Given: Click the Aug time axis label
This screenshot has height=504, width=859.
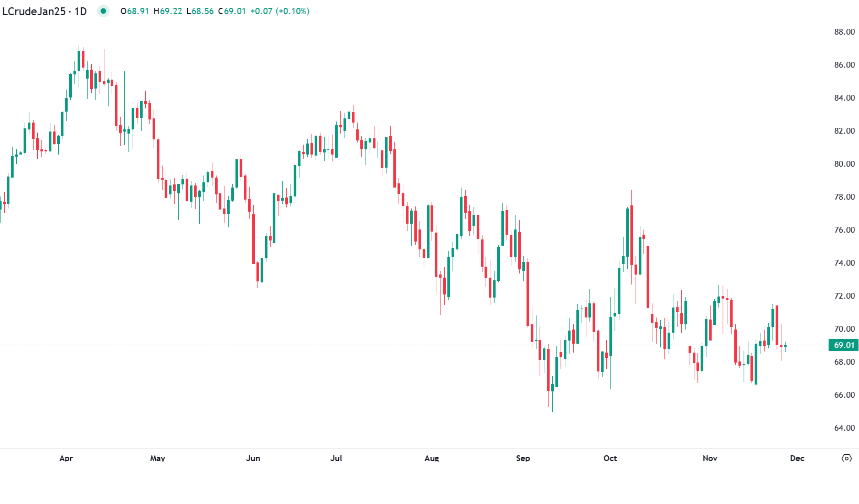Looking at the screenshot, I should pyautogui.click(x=432, y=458).
